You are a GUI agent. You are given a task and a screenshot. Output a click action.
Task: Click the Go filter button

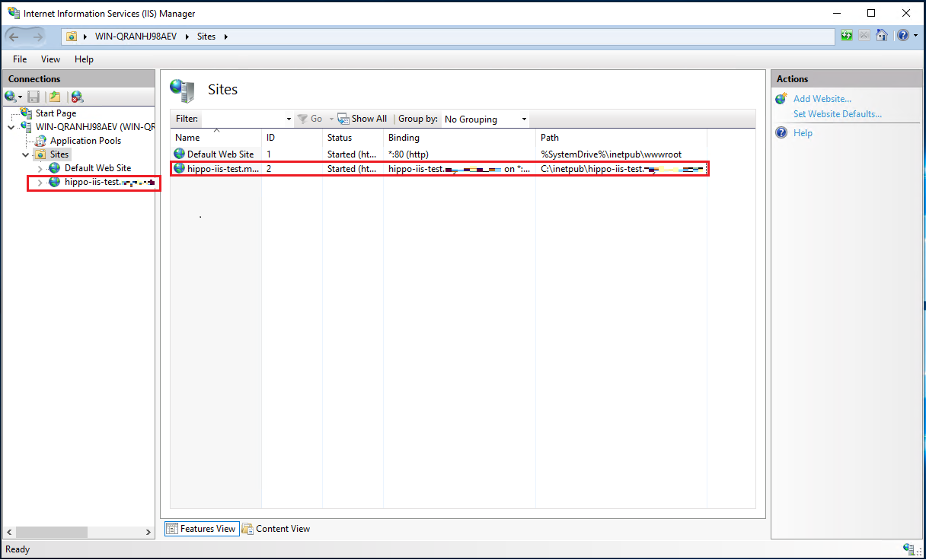(x=310, y=119)
